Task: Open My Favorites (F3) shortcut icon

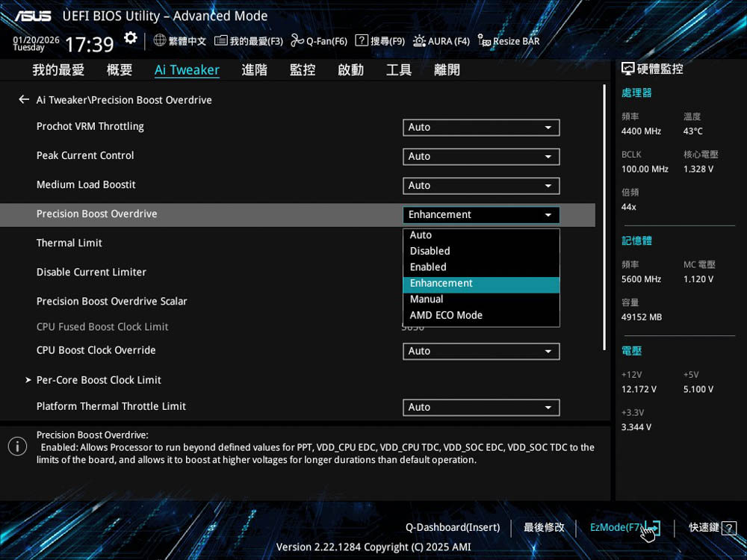Action: [220, 40]
